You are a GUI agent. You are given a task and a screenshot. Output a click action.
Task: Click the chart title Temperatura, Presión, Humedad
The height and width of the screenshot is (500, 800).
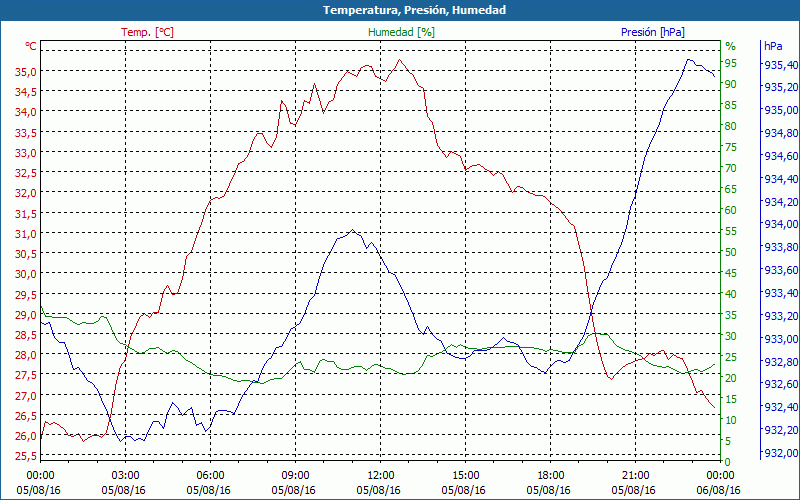pyautogui.click(x=414, y=10)
